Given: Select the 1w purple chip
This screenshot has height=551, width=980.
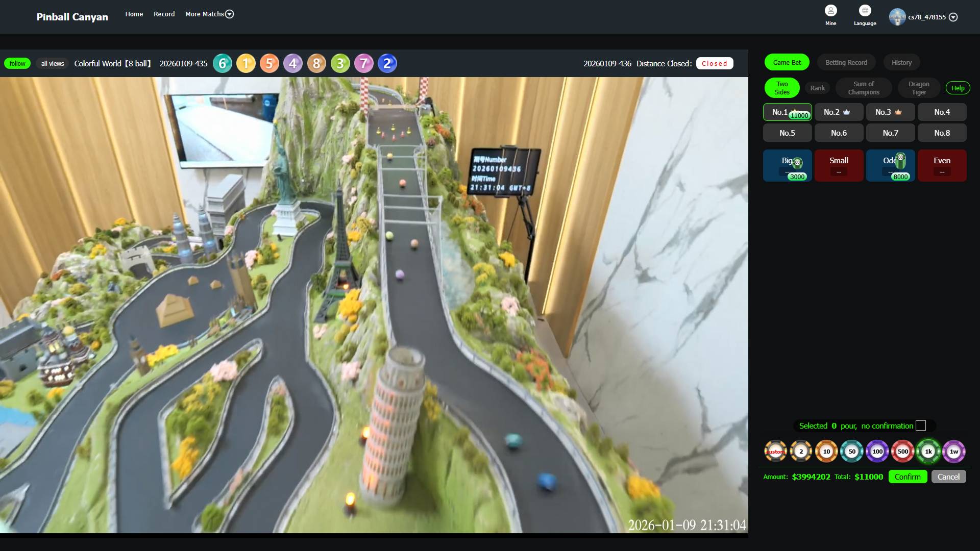Looking at the screenshot, I should [x=953, y=452].
